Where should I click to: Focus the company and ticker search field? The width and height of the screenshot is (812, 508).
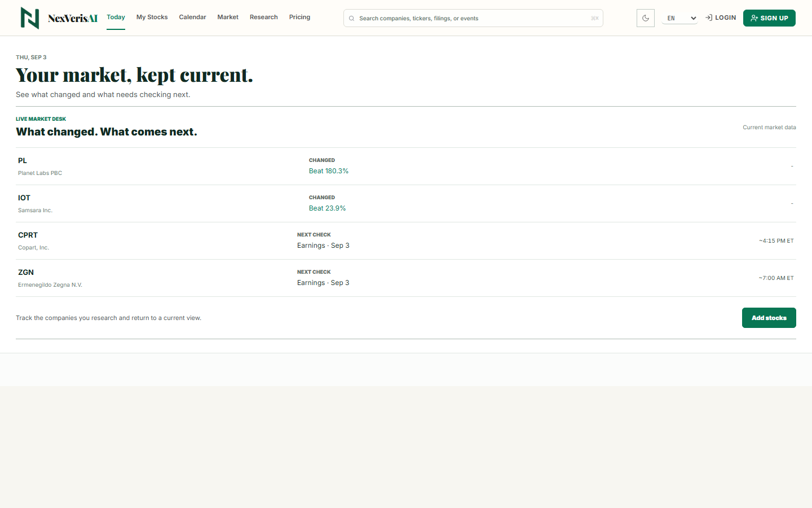(x=473, y=18)
